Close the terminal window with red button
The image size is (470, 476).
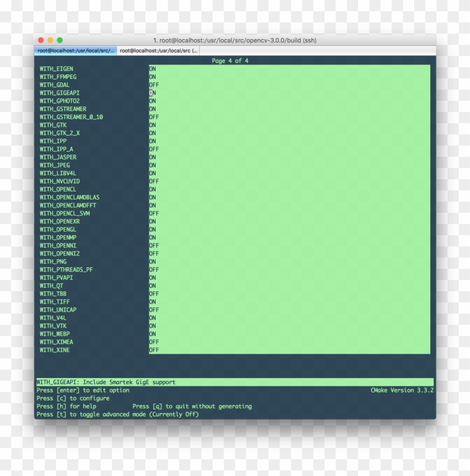[41, 40]
